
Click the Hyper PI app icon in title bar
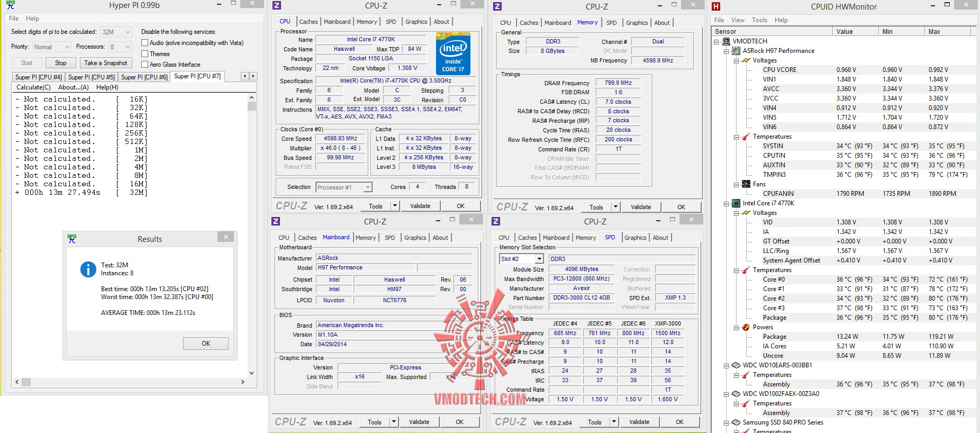(x=11, y=5)
